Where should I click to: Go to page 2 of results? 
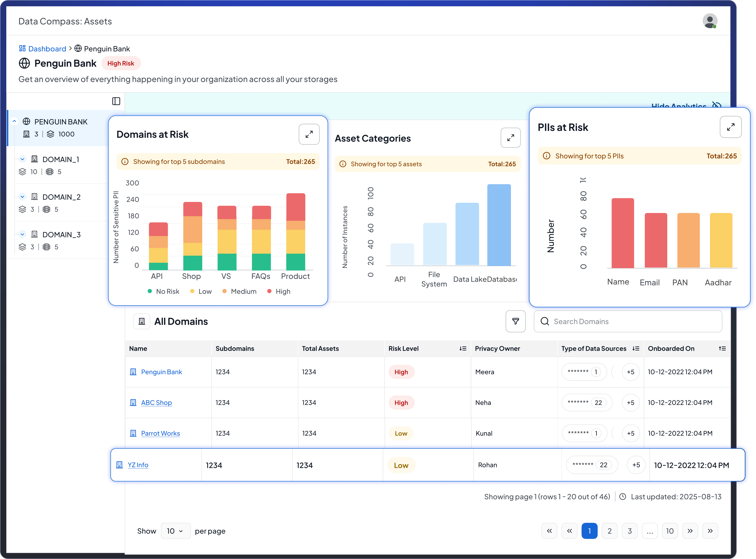[x=609, y=531]
